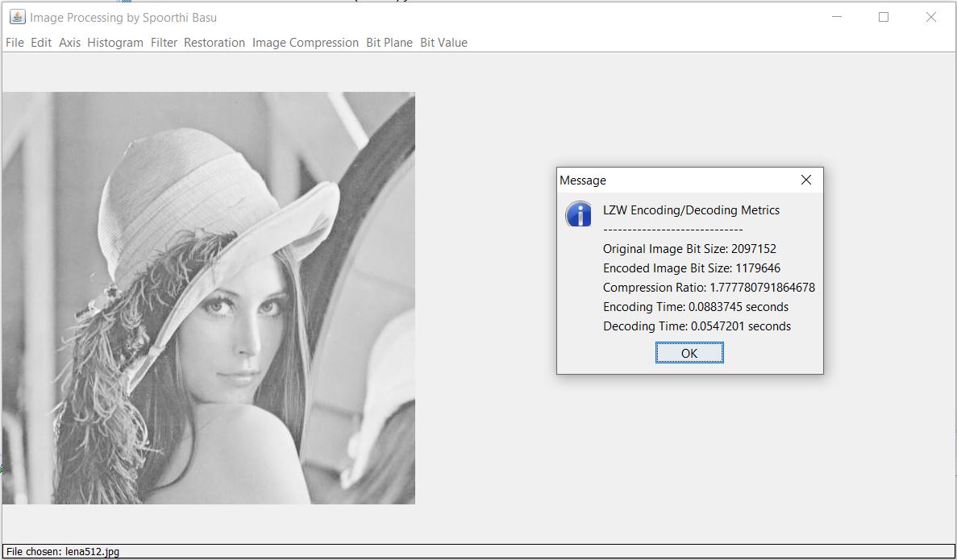Viewport: 957px width, 560px height.
Task: Click the Java app icon in title bar
Action: 17,17
